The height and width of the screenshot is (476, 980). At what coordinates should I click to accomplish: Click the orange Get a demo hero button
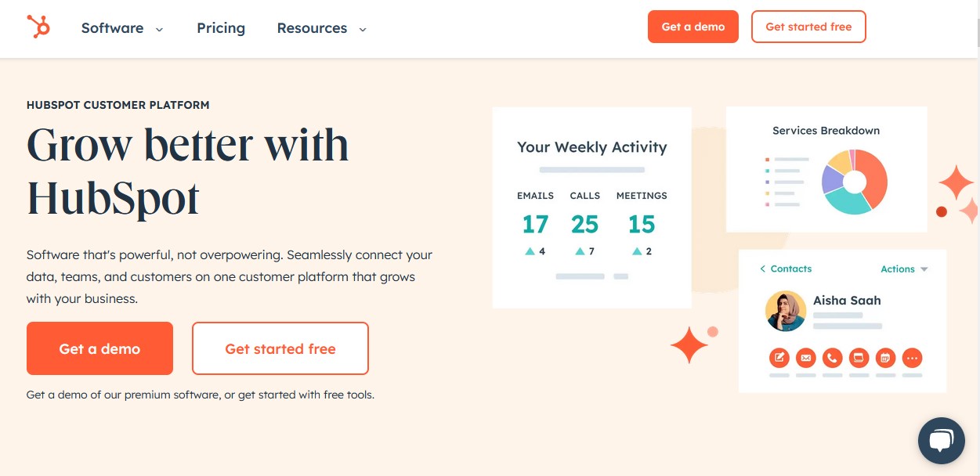pyautogui.click(x=99, y=348)
